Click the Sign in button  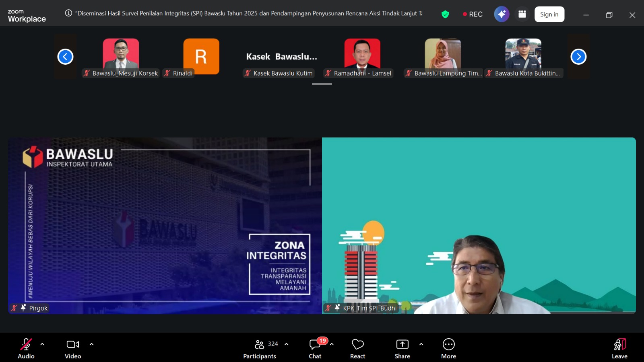(x=549, y=14)
